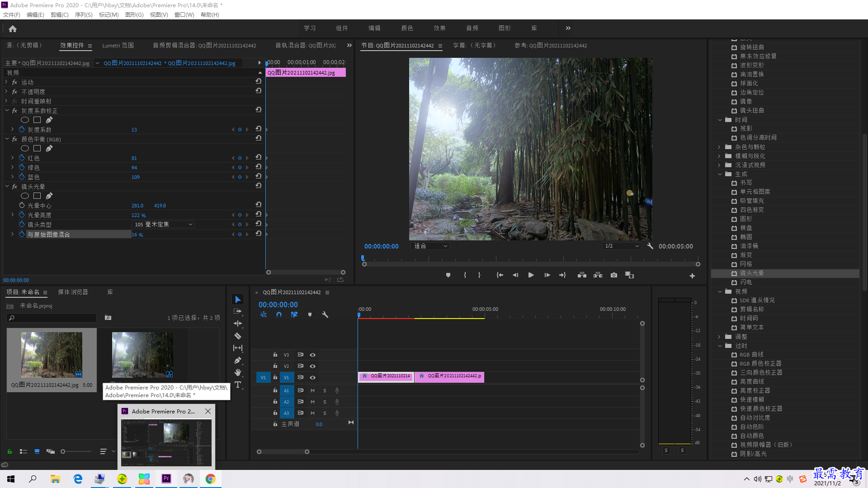Click the Home icon
This screenshot has width=868, height=488.
pyautogui.click(x=13, y=28)
